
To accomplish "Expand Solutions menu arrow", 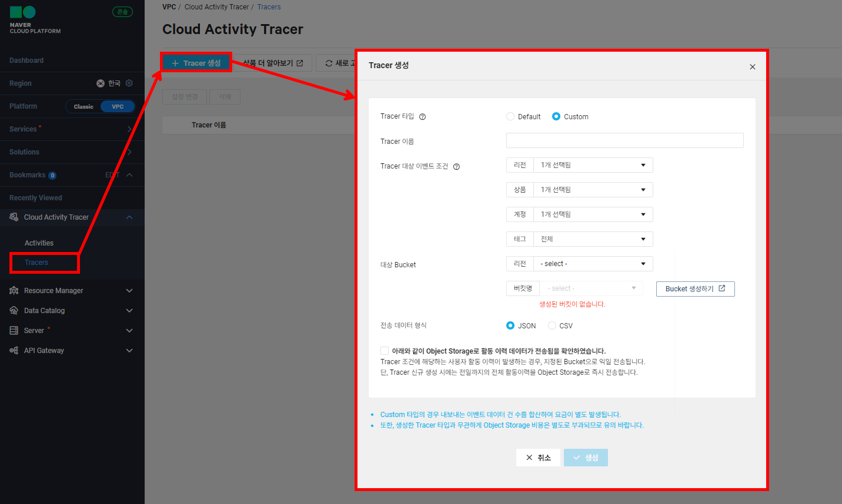I will coord(129,152).
